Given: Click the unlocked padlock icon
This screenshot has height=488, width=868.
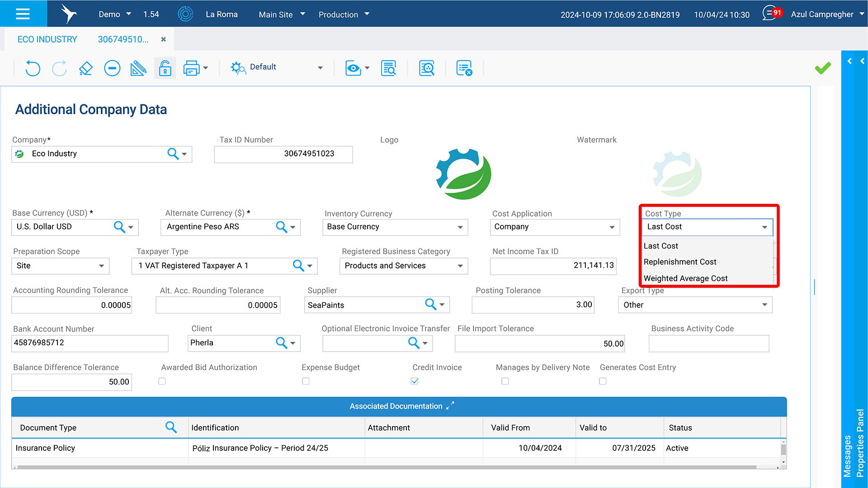Looking at the screenshot, I should pos(165,68).
